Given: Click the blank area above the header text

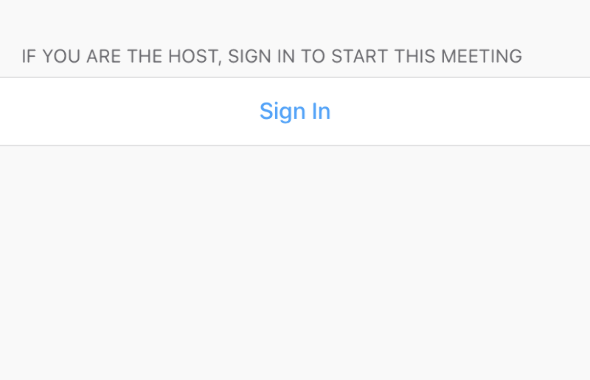Looking at the screenshot, I should [x=295, y=21].
